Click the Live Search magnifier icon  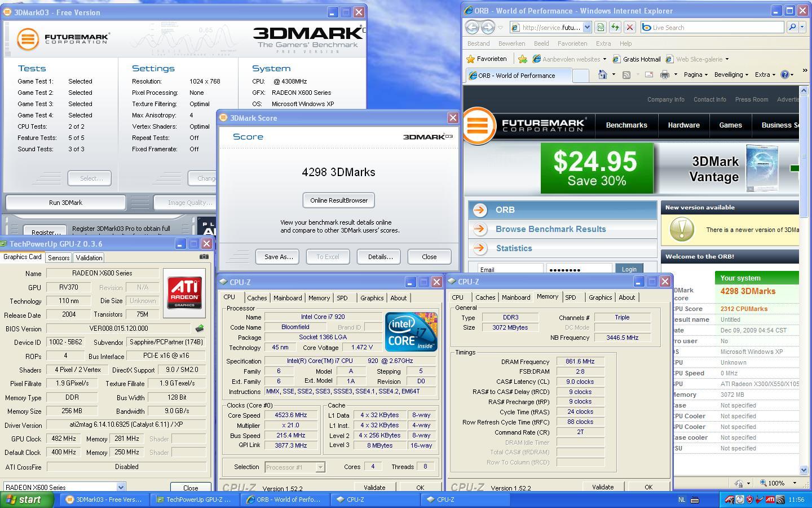pyautogui.click(x=792, y=27)
